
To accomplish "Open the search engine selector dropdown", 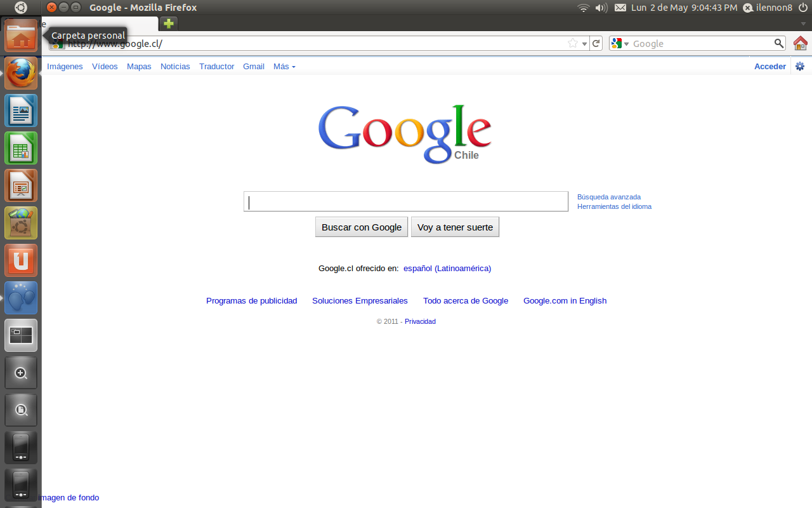I will [619, 43].
